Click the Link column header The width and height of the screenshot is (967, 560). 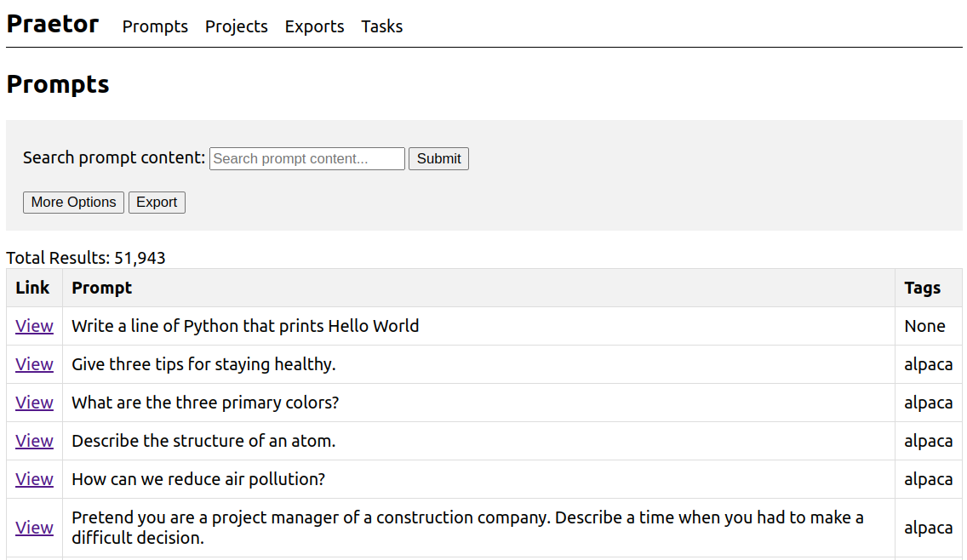coord(32,288)
